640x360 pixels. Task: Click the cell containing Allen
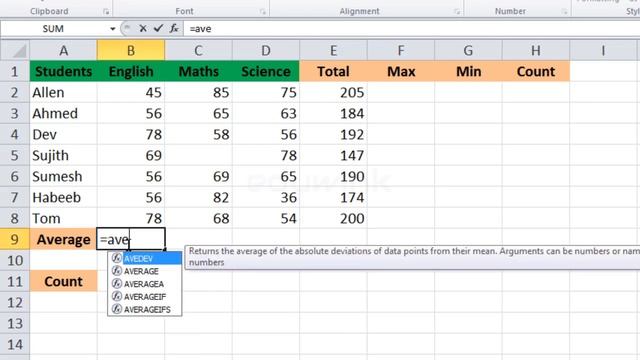[63, 93]
